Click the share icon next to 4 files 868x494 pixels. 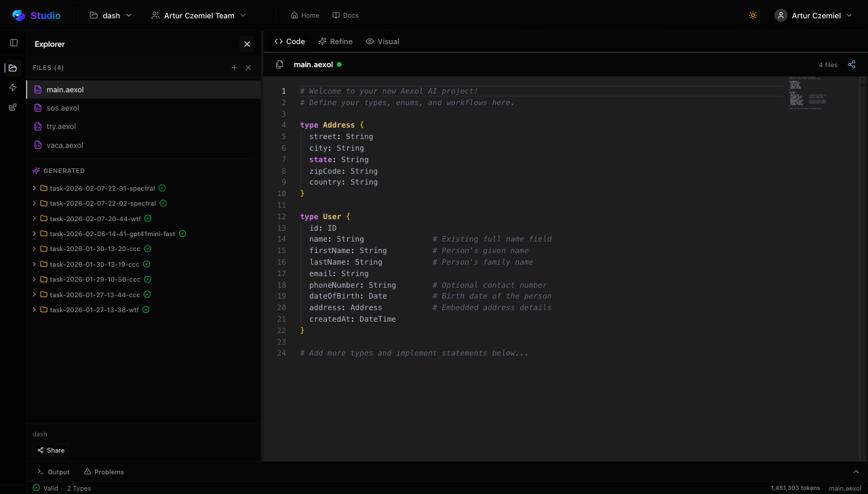pyautogui.click(x=852, y=64)
